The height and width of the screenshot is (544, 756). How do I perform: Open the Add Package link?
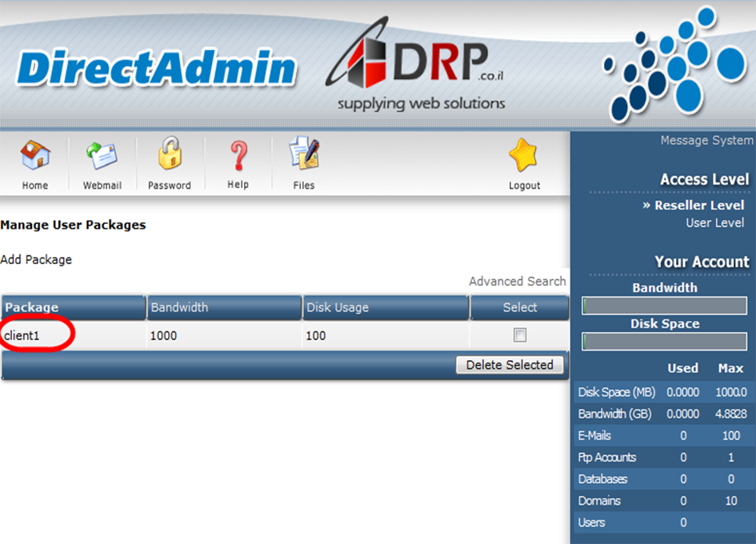(36, 260)
